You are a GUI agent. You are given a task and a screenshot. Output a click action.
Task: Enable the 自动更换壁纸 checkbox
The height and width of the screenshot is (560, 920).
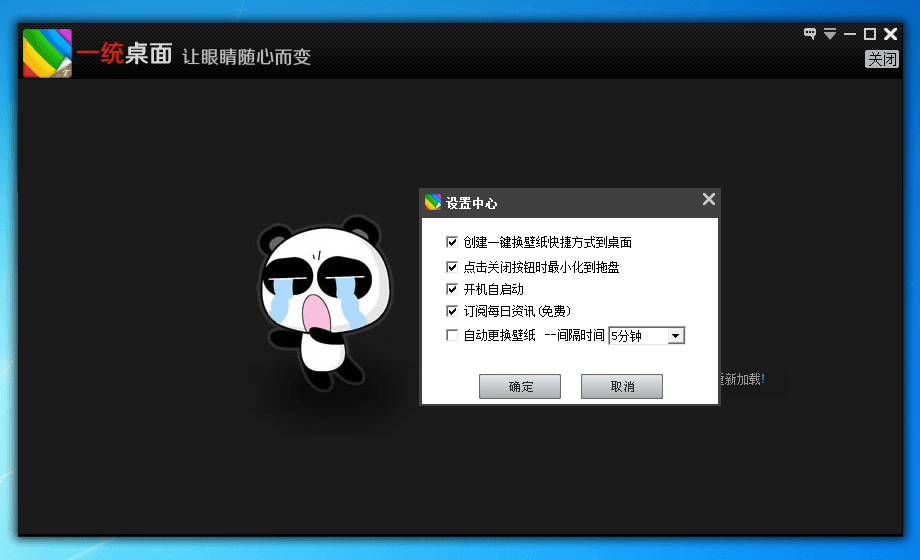pyautogui.click(x=452, y=335)
